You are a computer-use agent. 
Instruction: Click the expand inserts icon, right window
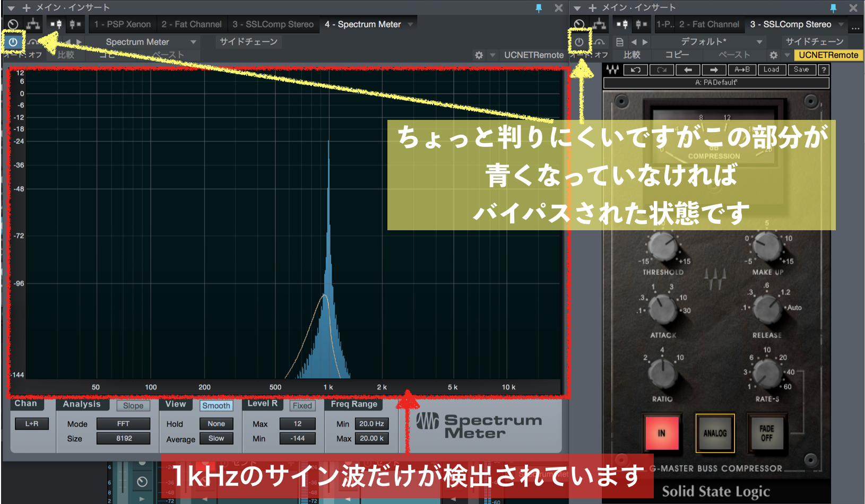click(x=622, y=24)
